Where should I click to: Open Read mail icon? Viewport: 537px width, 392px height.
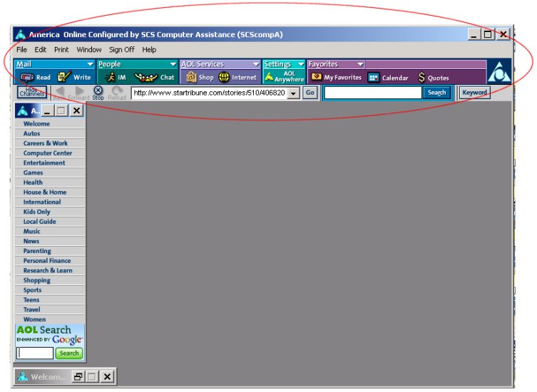27,78
